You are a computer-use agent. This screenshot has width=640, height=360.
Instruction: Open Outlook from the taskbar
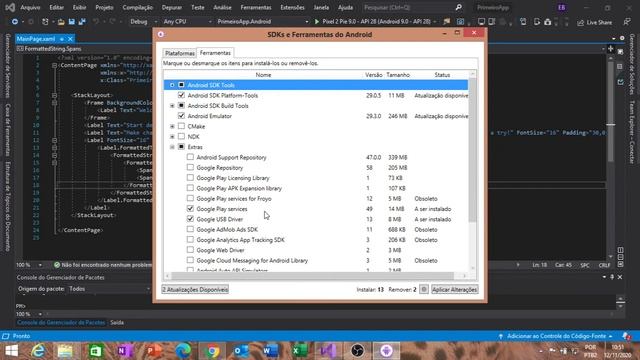(241, 351)
